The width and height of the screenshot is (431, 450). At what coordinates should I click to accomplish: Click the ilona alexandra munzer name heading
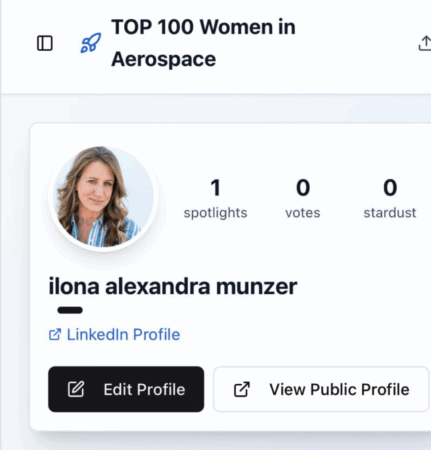click(173, 286)
